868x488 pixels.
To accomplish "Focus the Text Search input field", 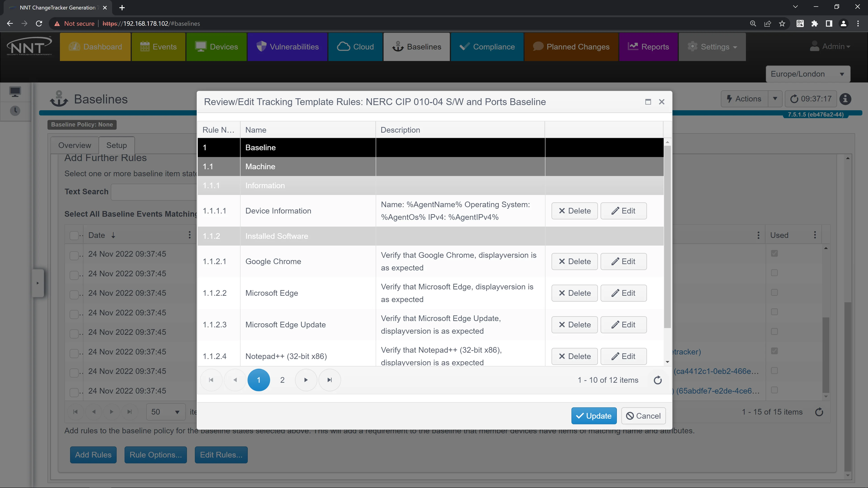I will 154,192.
